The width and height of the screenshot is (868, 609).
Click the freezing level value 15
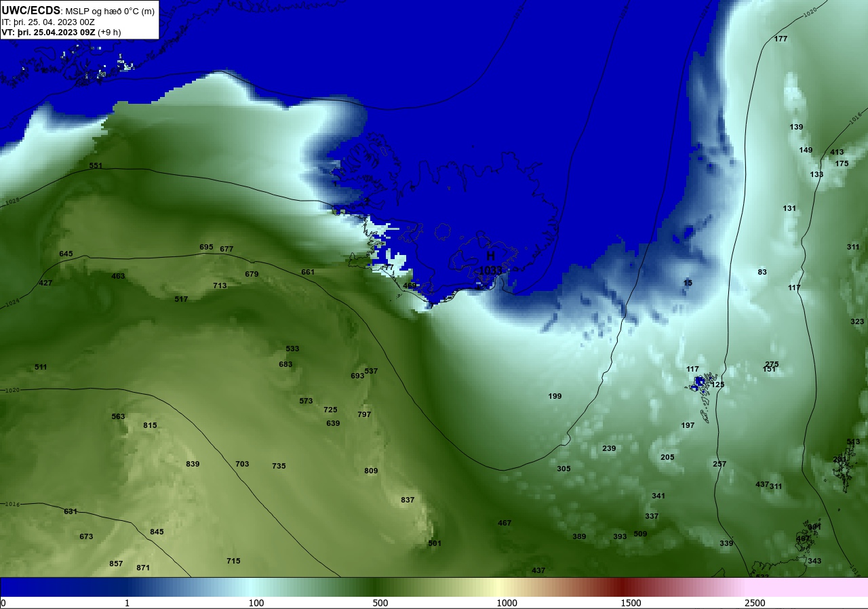[x=688, y=283]
